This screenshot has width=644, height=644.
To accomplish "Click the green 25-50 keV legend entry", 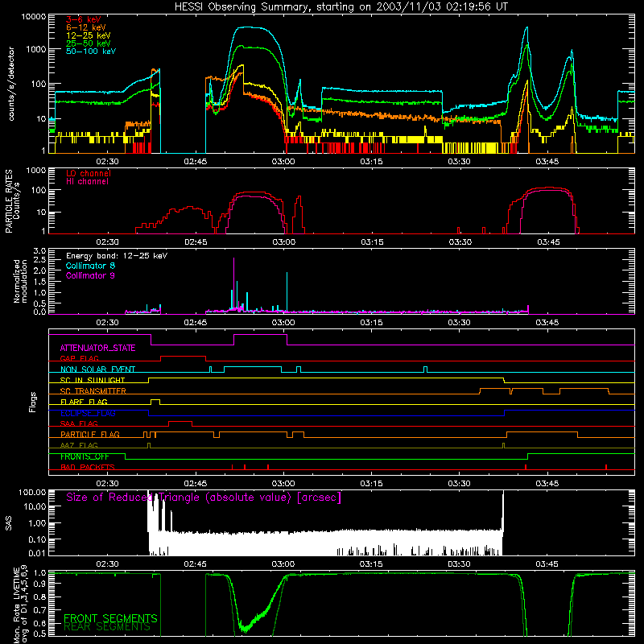I will point(89,43).
